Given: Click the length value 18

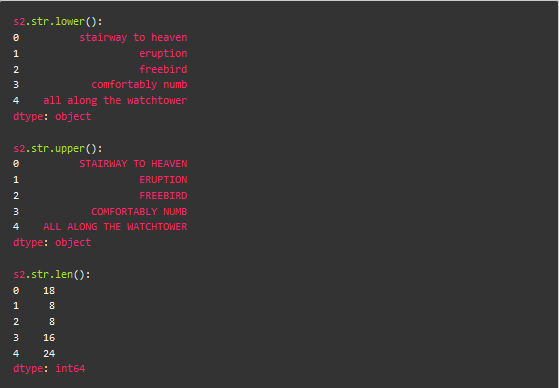Looking at the screenshot, I should pos(49,291).
